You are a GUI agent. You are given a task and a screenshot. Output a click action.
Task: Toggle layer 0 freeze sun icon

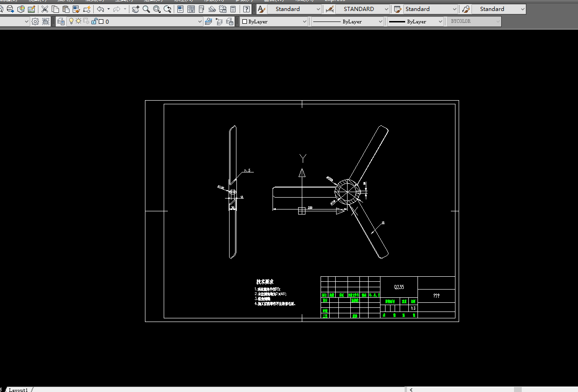[x=79, y=21]
